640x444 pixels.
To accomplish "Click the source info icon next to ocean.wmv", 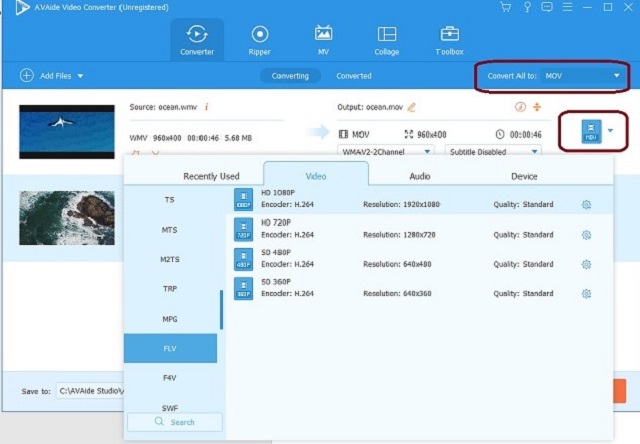I will [207, 107].
